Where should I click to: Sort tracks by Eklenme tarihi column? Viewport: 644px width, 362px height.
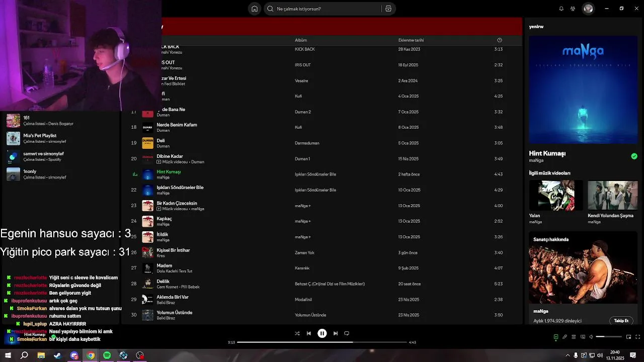pos(411,40)
